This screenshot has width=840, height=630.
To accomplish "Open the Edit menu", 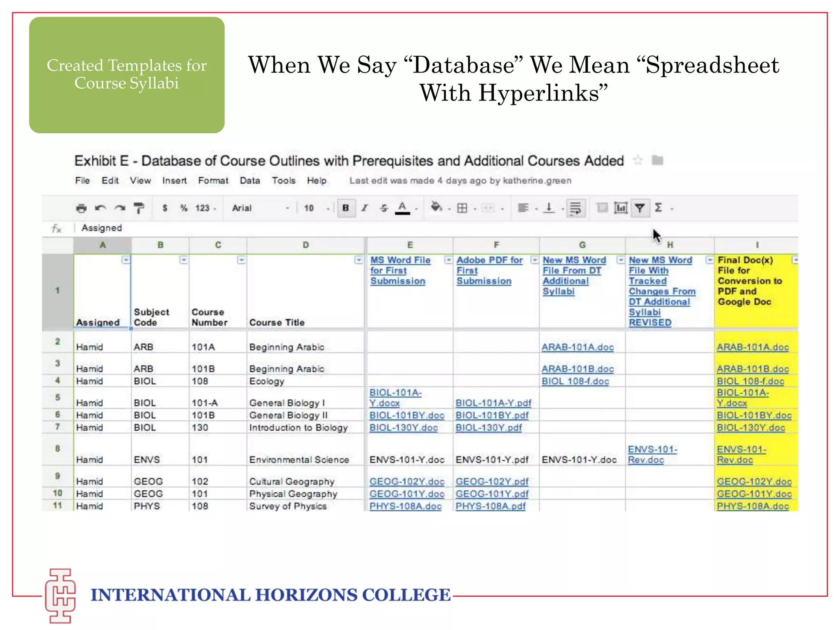I will pyautogui.click(x=110, y=180).
